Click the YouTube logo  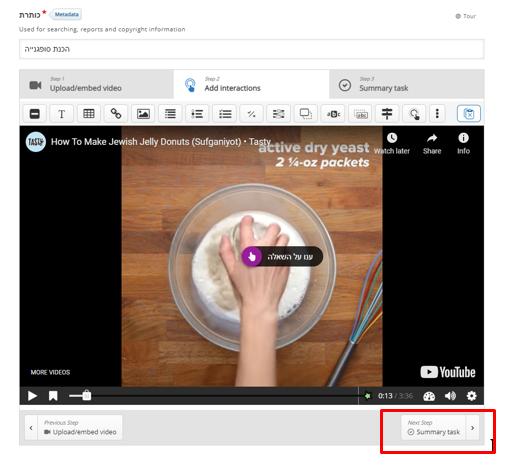point(448,372)
